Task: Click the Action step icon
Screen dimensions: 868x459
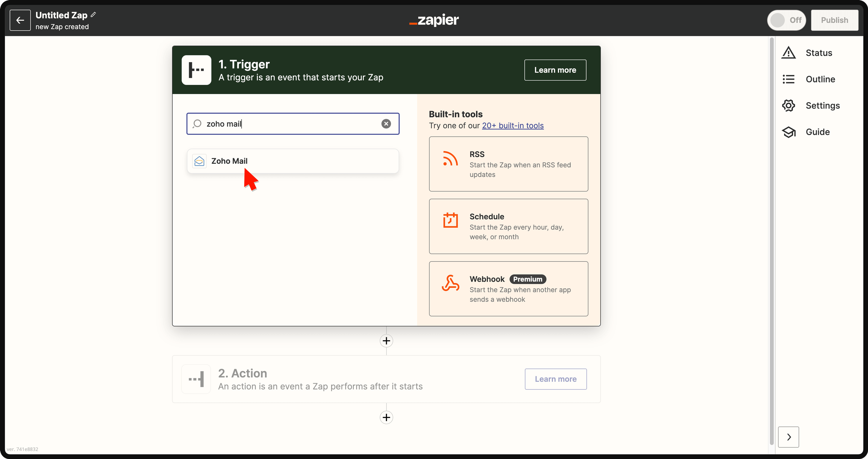Action: click(x=196, y=379)
